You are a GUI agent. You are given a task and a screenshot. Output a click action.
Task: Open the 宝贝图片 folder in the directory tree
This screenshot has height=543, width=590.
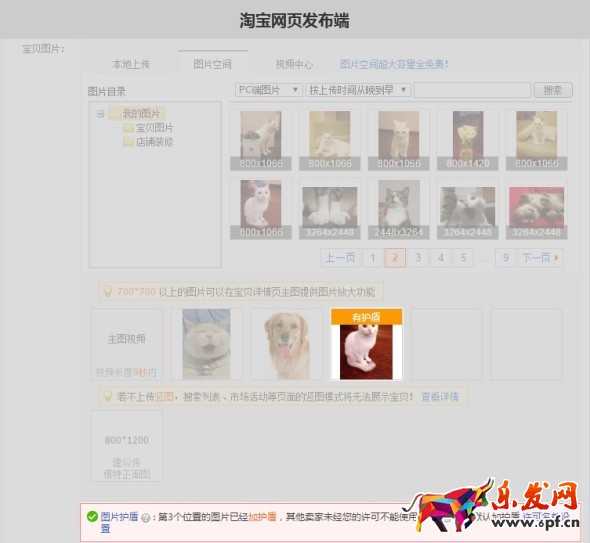coord(148,128)
